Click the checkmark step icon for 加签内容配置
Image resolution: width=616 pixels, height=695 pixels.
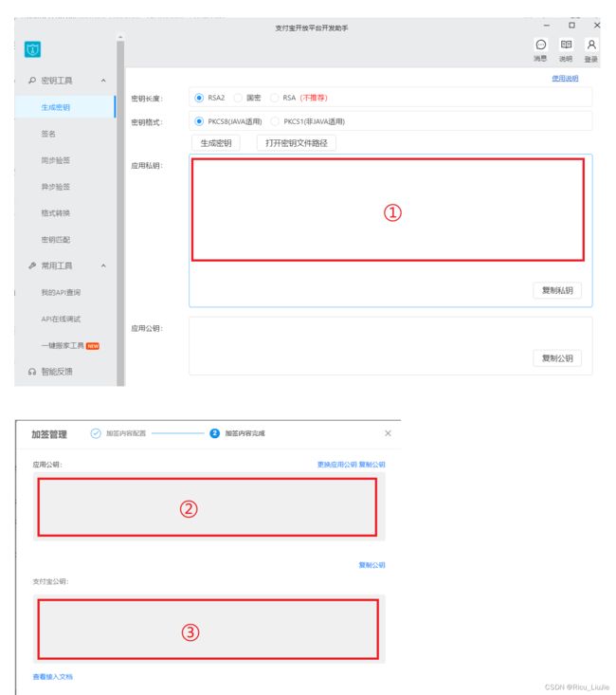pos(96,433)
